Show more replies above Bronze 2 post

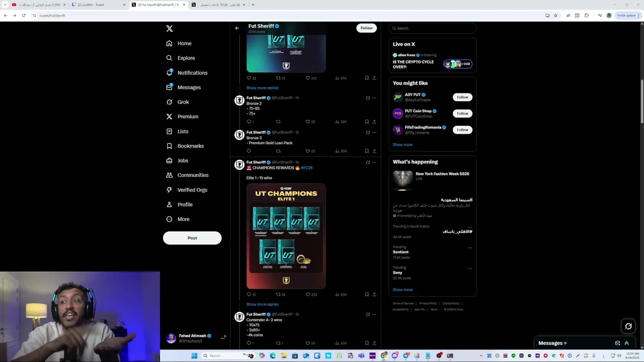262,88
